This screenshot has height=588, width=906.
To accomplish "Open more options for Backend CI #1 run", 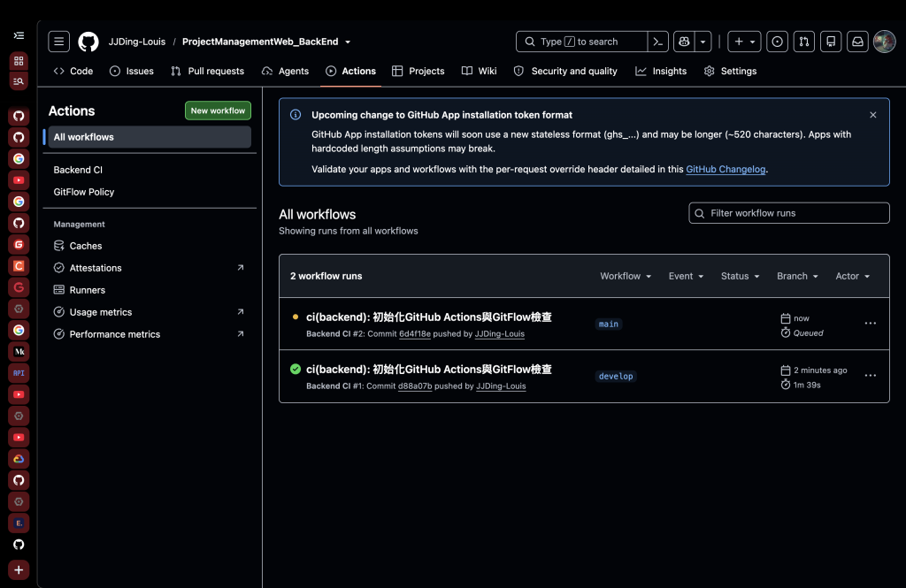I will click(x=871, y=376).
